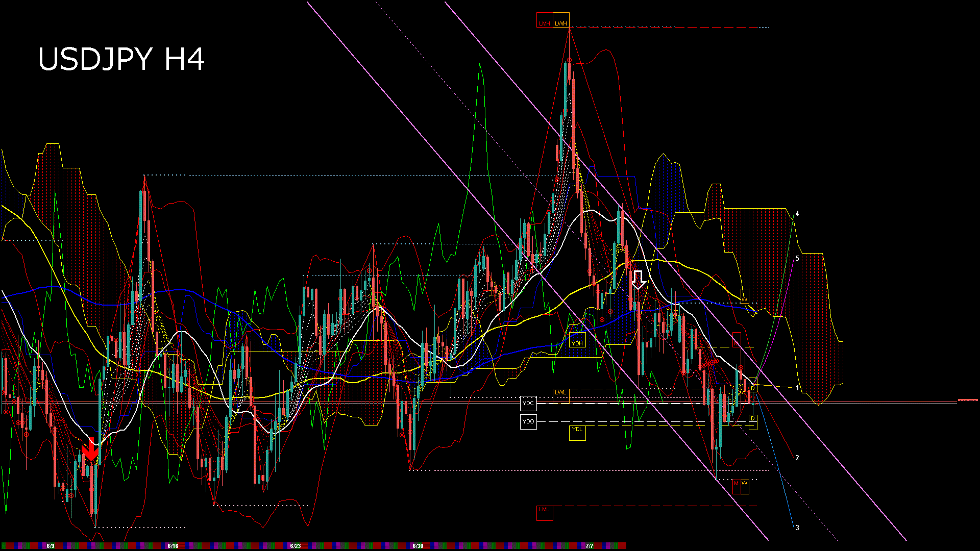This screenshot has width=980, height=551.
Task: Select the LML level label
Action: (545, 513)
